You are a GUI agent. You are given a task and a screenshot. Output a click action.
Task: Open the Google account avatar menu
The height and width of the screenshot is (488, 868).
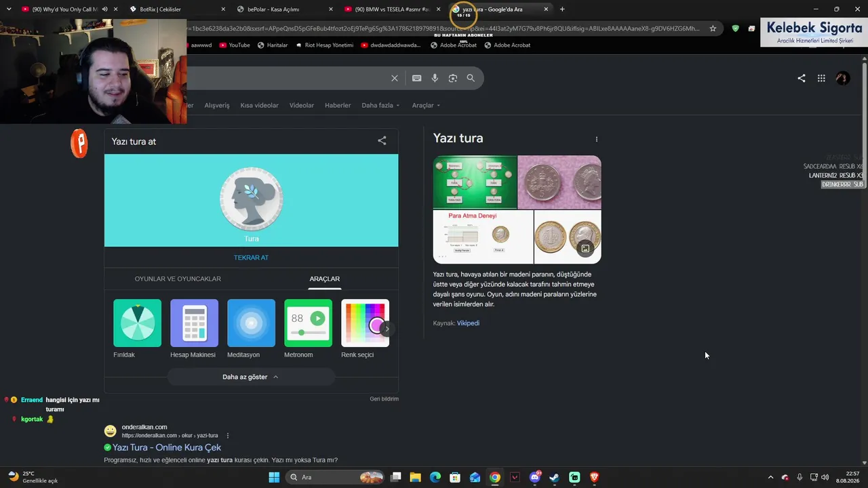pyautogui.click(x=843, y=78)
